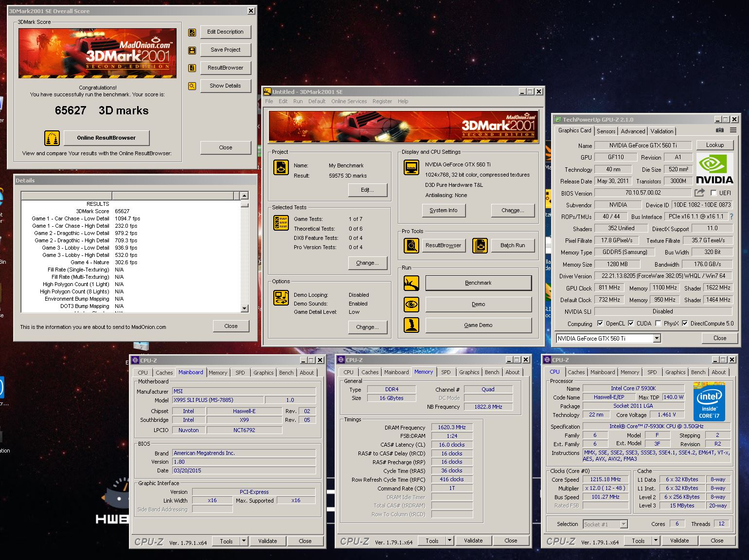Click the System Info button

[444, 210]
